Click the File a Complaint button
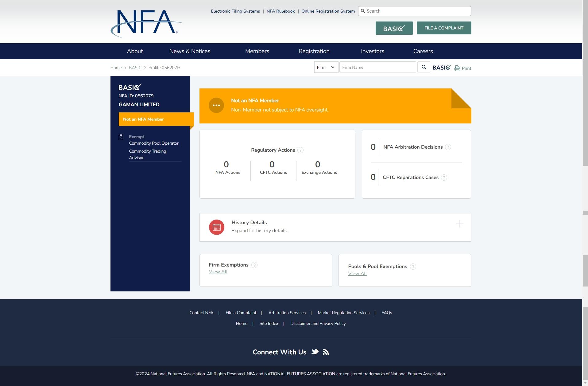This screenshot has height=386, width=588. click(444, 28)
